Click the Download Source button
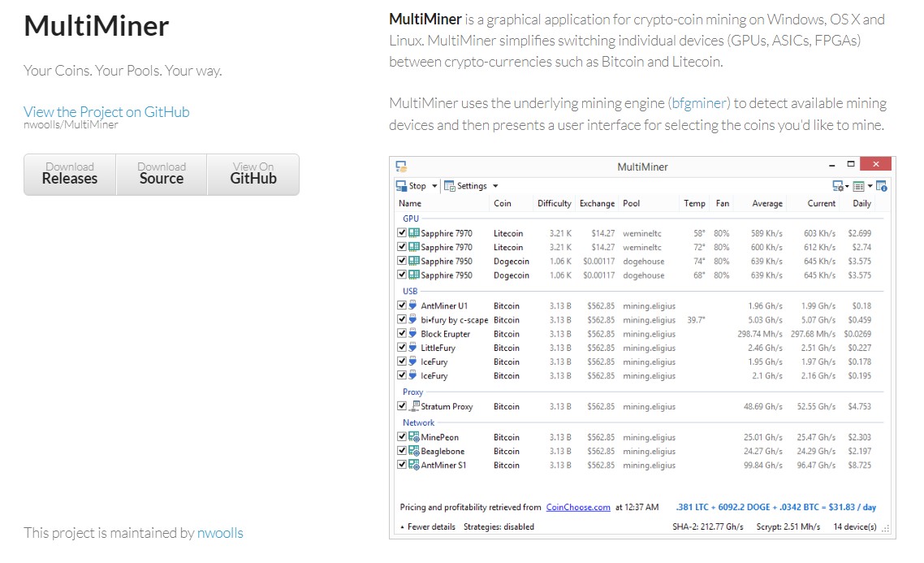 coord(162,175)
